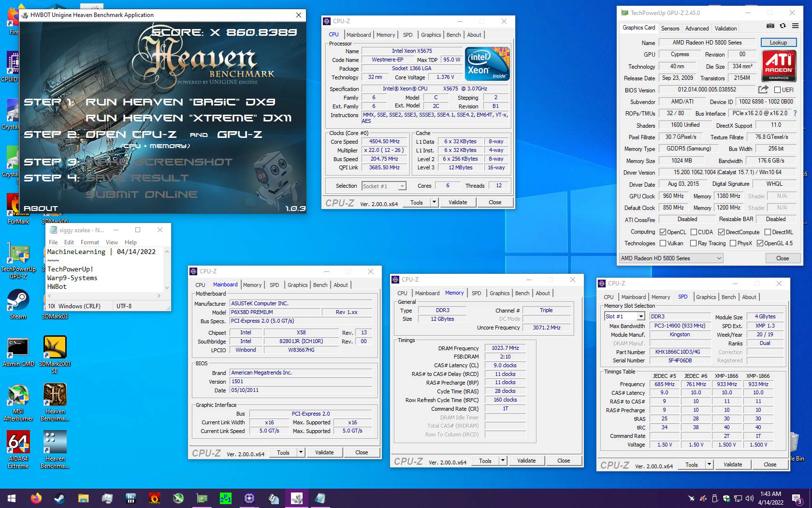Open Heaven Benchmark icon beside MSI Afterburner
The width and height of the screenshot is (812, 508).
point(55,403)
